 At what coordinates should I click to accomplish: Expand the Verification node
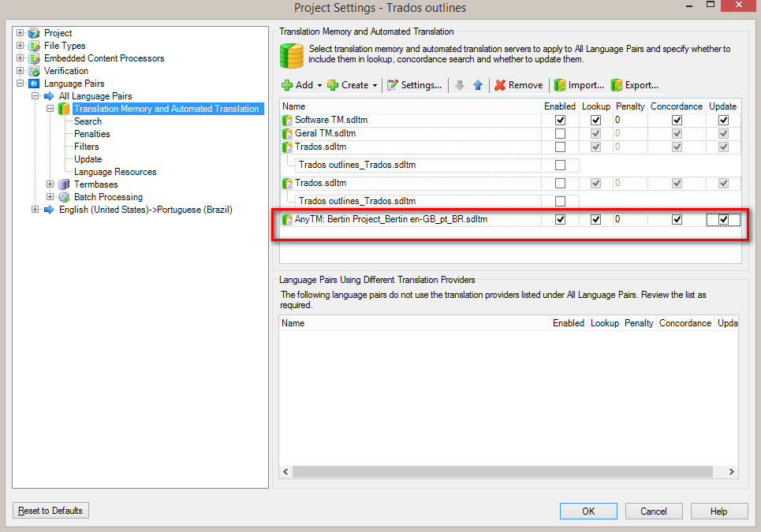coord(20,71)
